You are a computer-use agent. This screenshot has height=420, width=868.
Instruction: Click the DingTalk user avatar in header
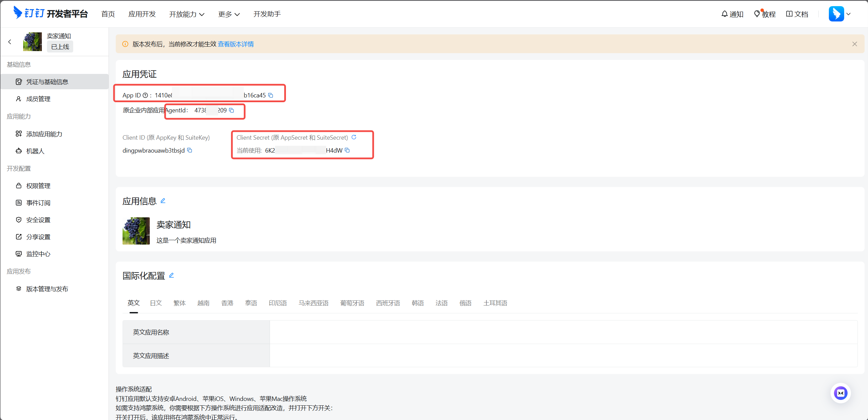[836, 14]
